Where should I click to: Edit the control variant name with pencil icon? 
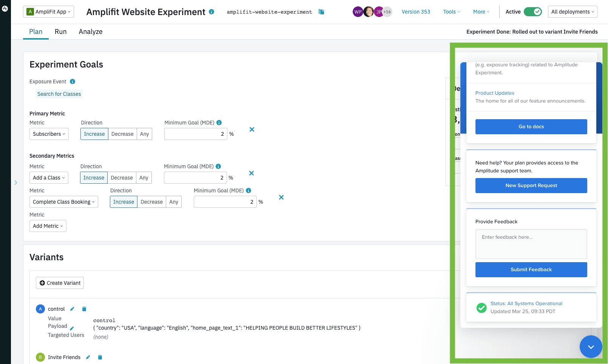point(72,309)
